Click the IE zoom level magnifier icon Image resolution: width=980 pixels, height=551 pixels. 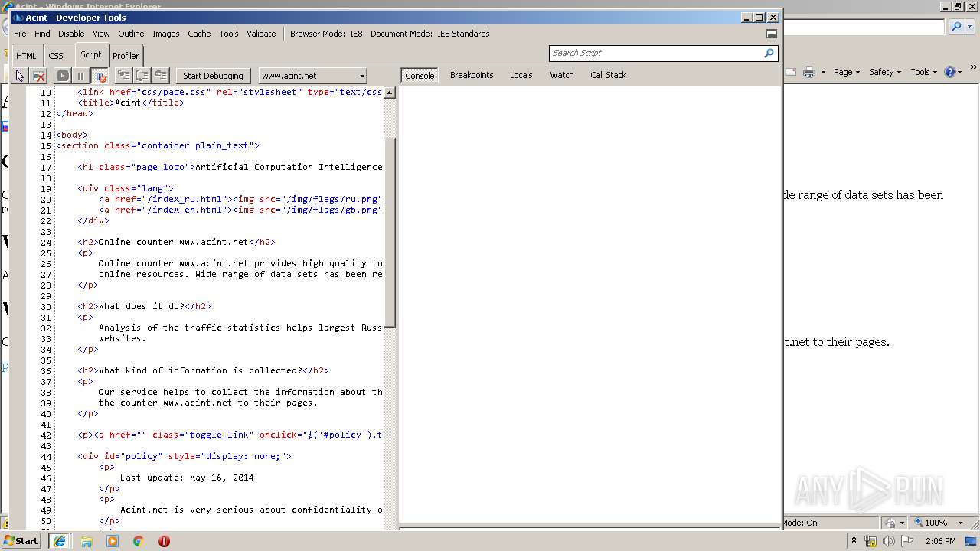coord(917,523)
